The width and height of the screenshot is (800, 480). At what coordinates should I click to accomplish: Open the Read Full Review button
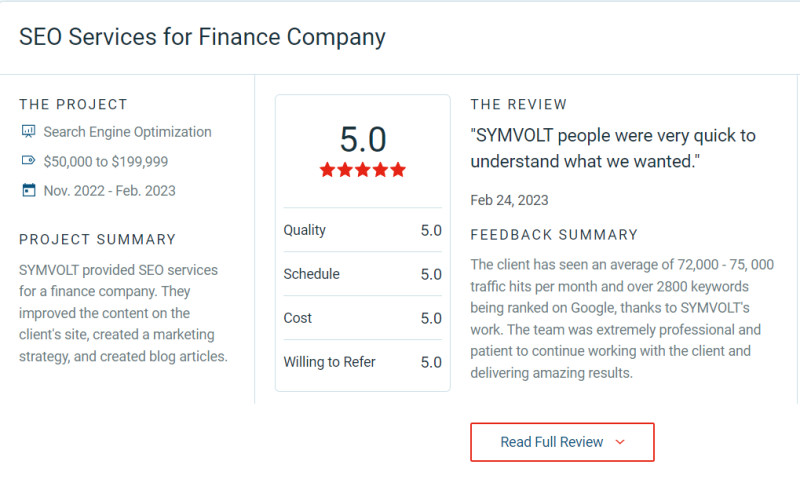(562, 442)
